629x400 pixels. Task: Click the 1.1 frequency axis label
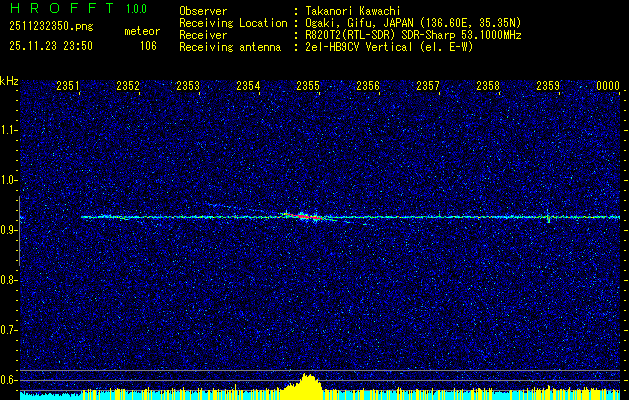[9, 130]
